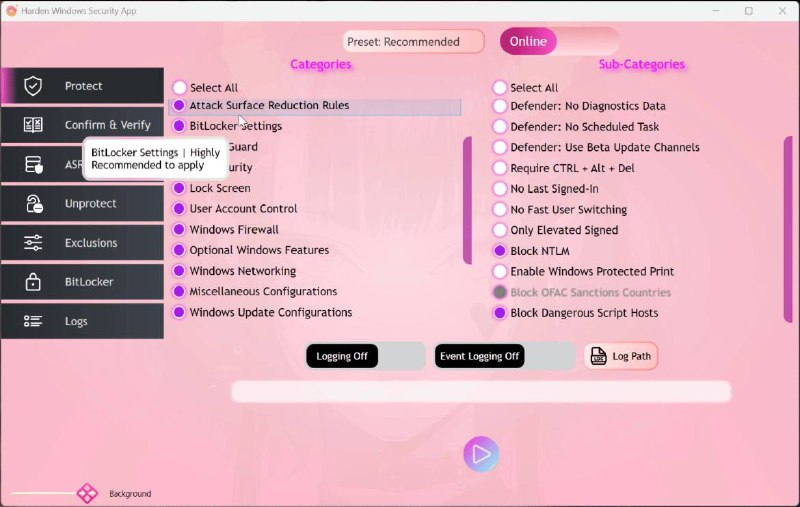Screen dimensions: 800x507
Task: Uncheck Optional Windows Features category
Action: tap(179, 250)
